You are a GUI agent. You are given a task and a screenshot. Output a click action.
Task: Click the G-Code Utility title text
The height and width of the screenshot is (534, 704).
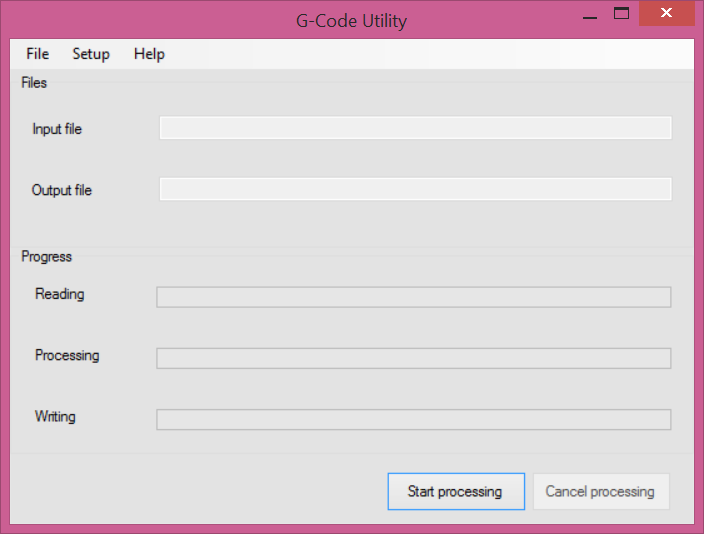351,20
